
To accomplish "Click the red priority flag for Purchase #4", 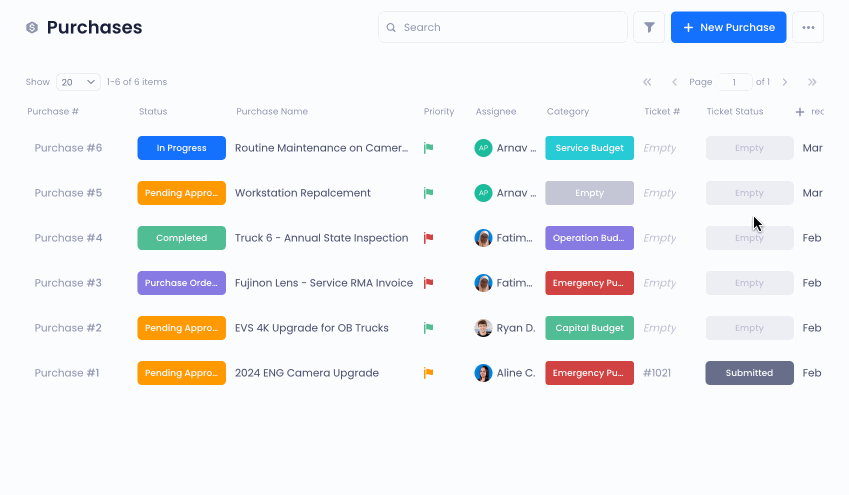I will pos(428,238).
